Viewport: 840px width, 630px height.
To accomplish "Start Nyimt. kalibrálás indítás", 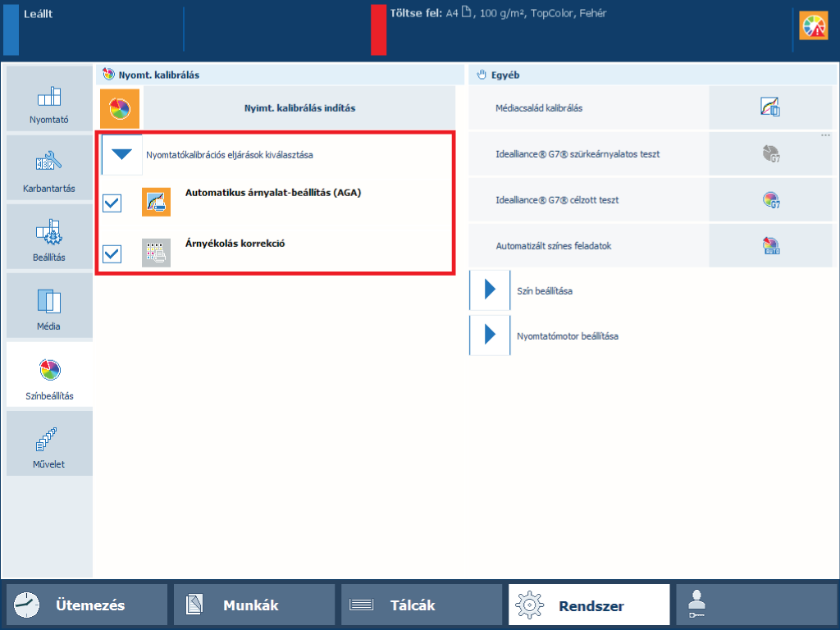I will 299,107.
